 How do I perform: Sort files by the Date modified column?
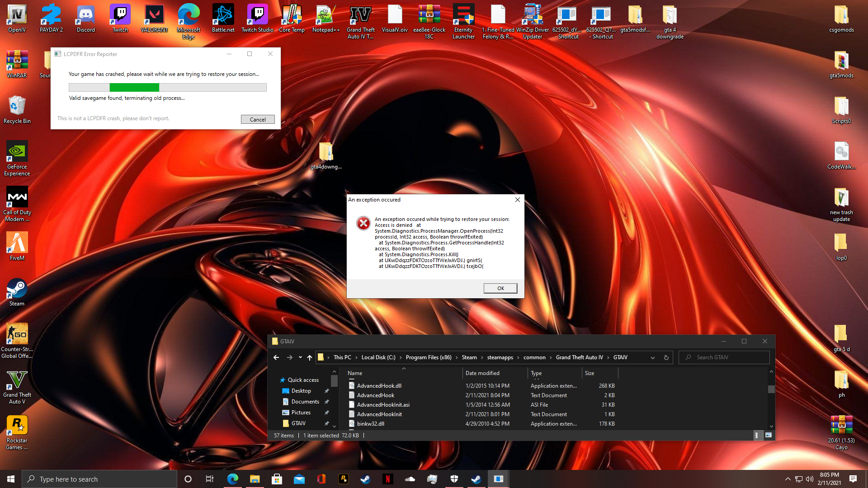point(482,373)
